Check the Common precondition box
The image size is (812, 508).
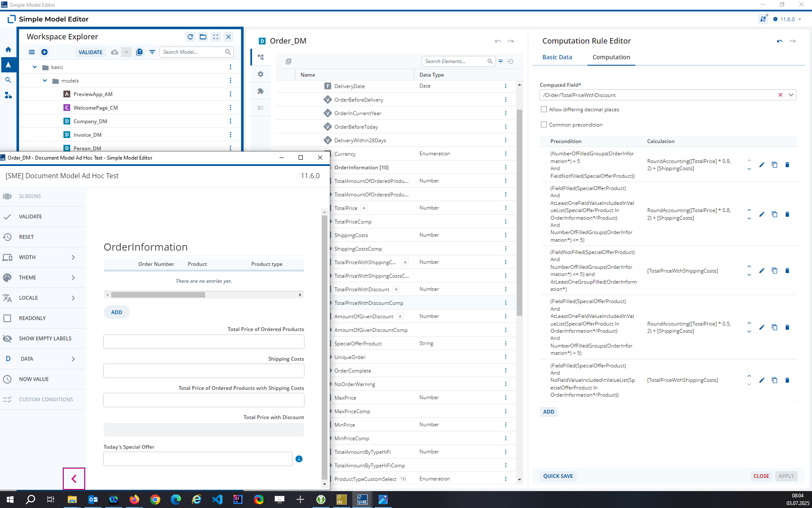pos(544,125)
